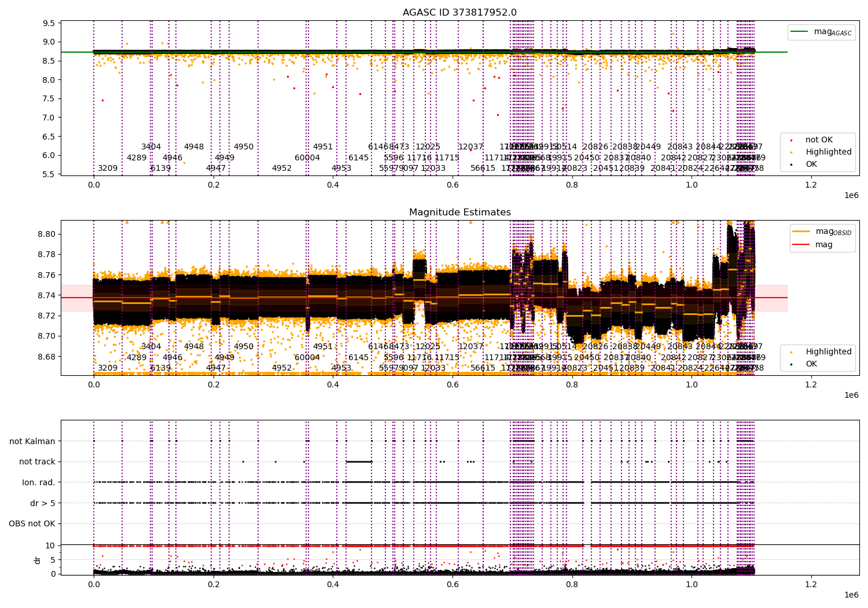Click the '1e6' exponent label under bottom plot
This screenshot has height=608, width=868.
click(x=851, y=595)
